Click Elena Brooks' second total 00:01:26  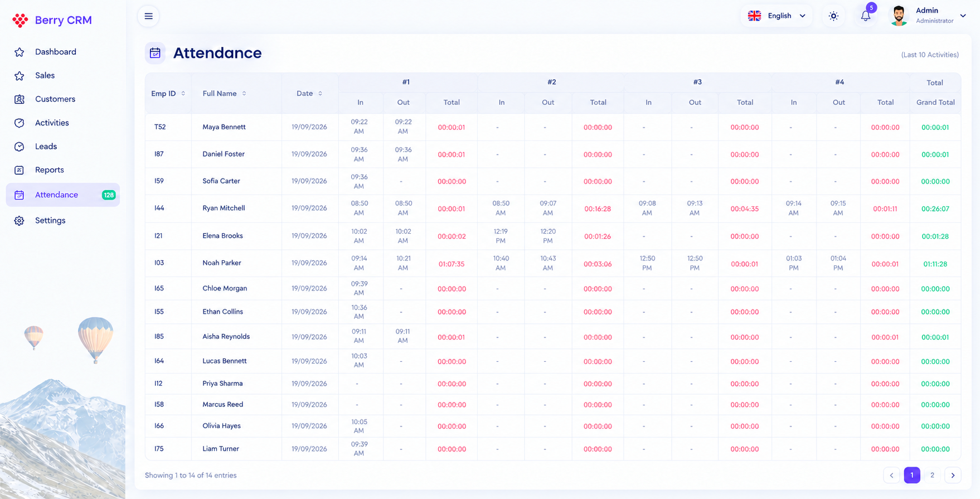(x=597, y=236)
